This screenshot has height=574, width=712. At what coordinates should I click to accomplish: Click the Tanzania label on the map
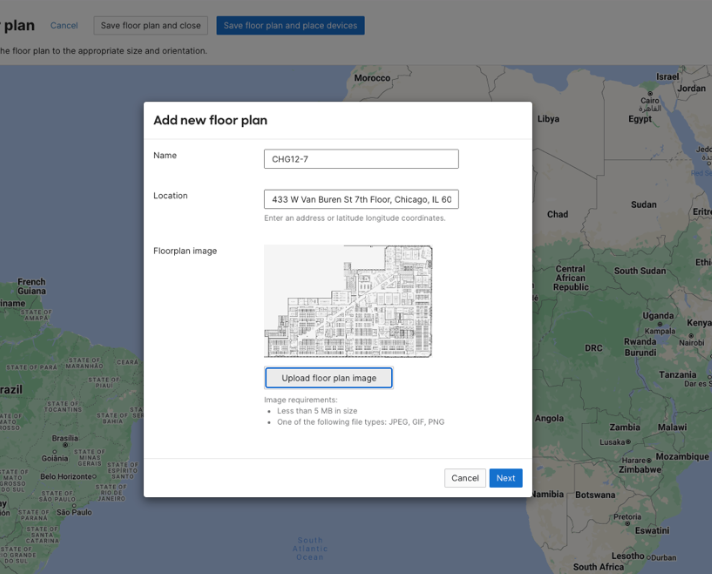tap(678, 375)
